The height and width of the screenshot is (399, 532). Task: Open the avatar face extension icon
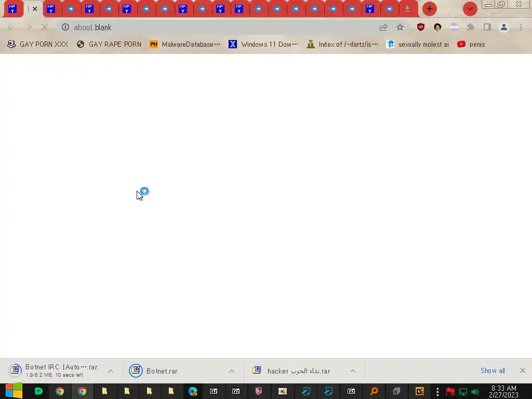[437, 27]
